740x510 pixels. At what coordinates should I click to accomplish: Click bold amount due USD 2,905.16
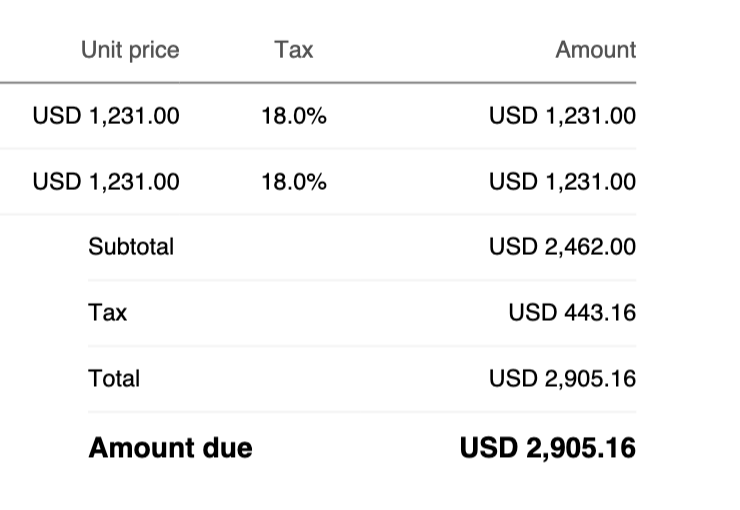coord(548,448)
